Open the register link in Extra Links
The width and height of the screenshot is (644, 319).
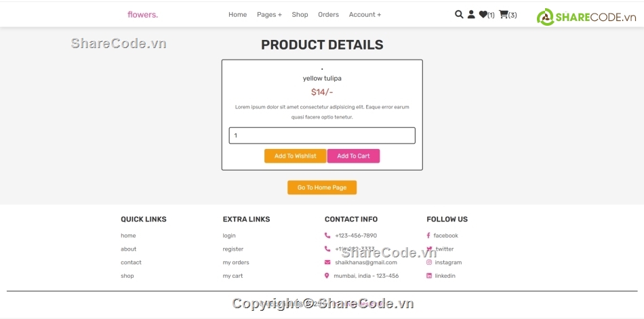[233, 249]
